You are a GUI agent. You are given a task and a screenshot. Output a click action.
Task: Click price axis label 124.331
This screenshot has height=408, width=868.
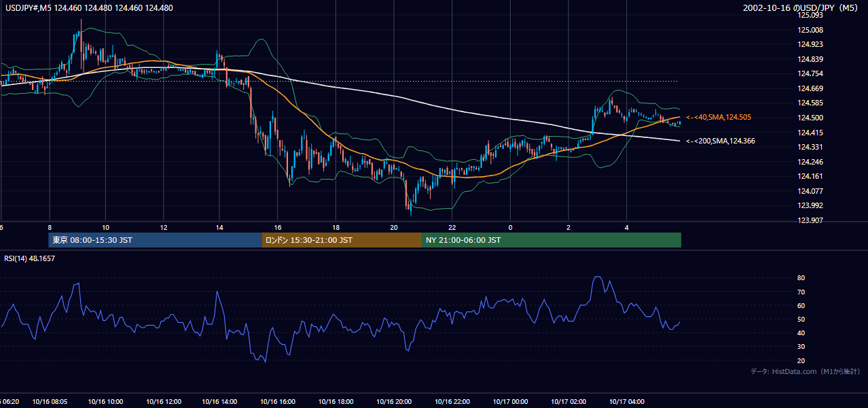coord(811,147)
